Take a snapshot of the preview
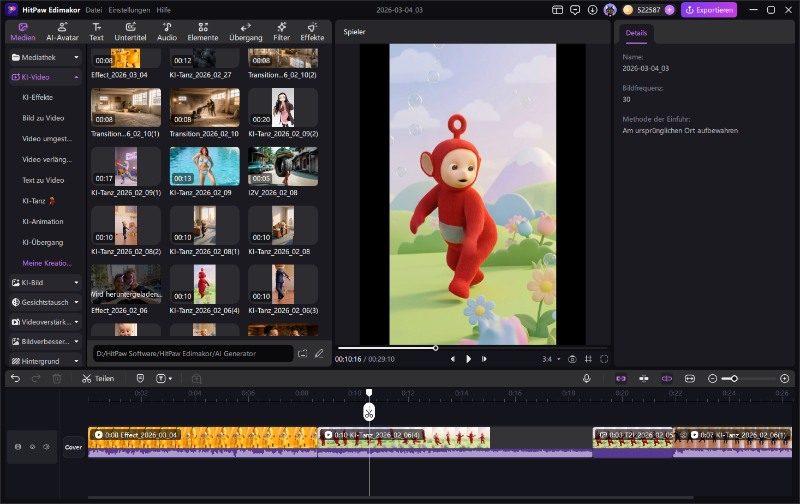Image resolution: width=800 pixels, height=504 pixels. (x=572, y=359)
